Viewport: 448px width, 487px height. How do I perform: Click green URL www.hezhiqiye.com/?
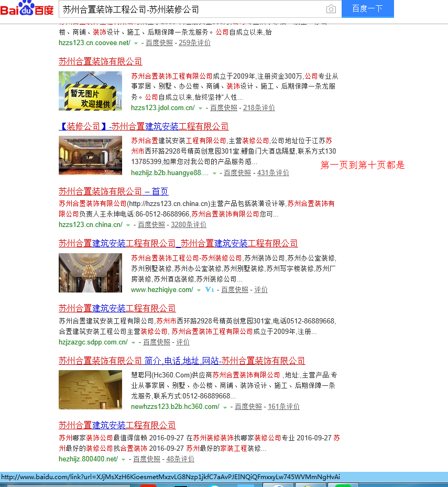[162, 290]
